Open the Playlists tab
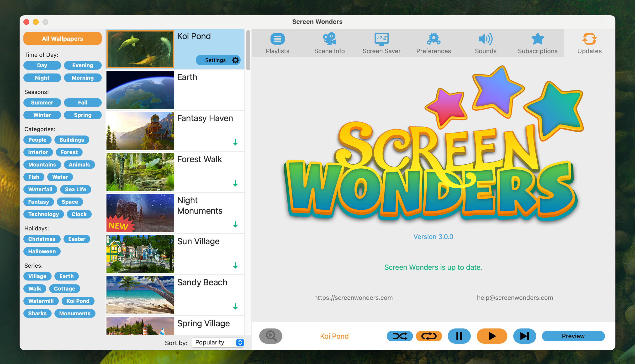Viewport: 635px width, 364px height. click(277, 43)
